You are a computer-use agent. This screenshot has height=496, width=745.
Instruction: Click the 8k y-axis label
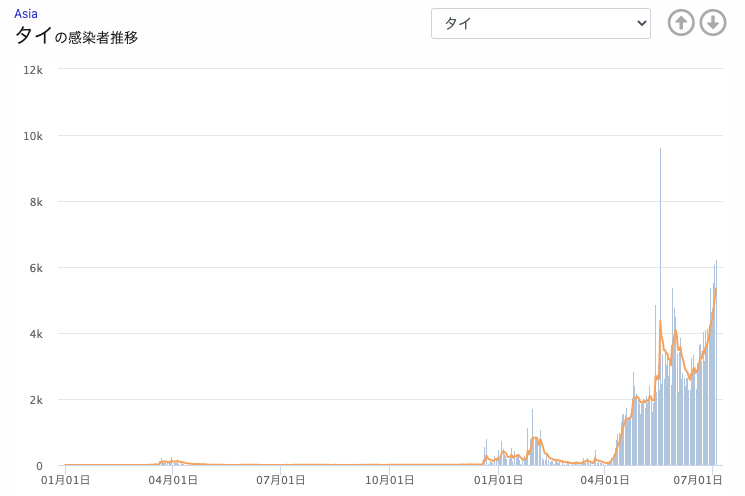tap(36, 202)
